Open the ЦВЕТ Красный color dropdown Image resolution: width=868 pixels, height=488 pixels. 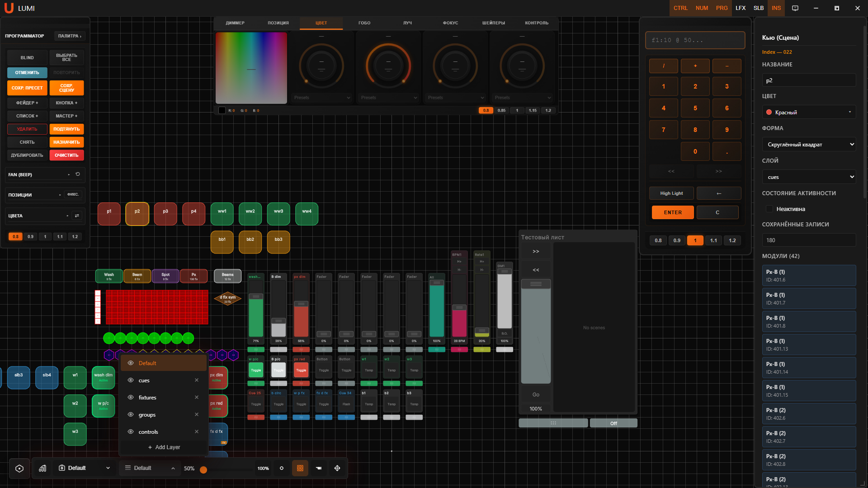tap(809, 112)
